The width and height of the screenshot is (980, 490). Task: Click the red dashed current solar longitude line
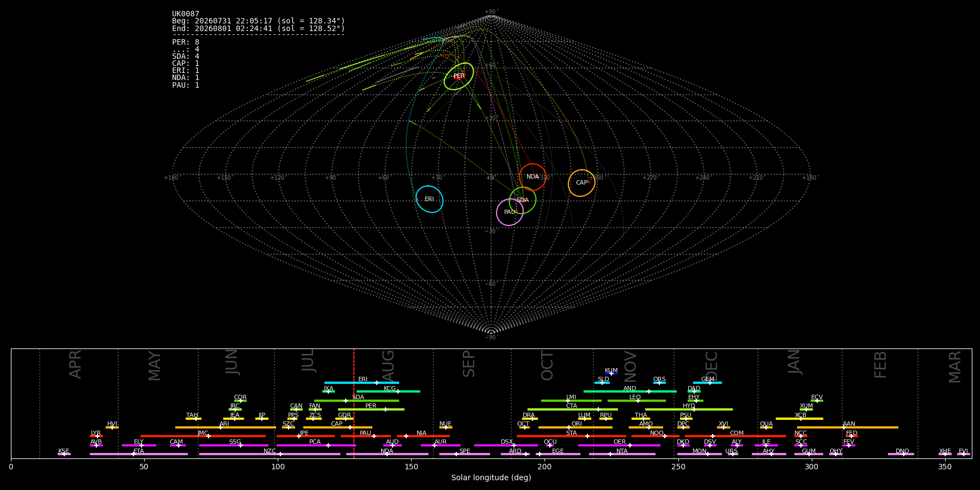[x=354, y=403]
